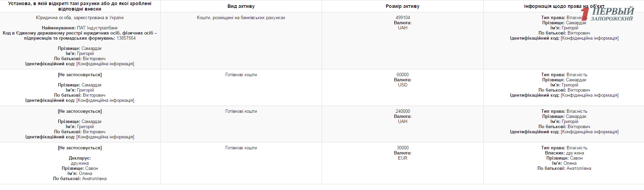Select 'Готівкові кошти' in the EUR row

click(x=241, y=148)
